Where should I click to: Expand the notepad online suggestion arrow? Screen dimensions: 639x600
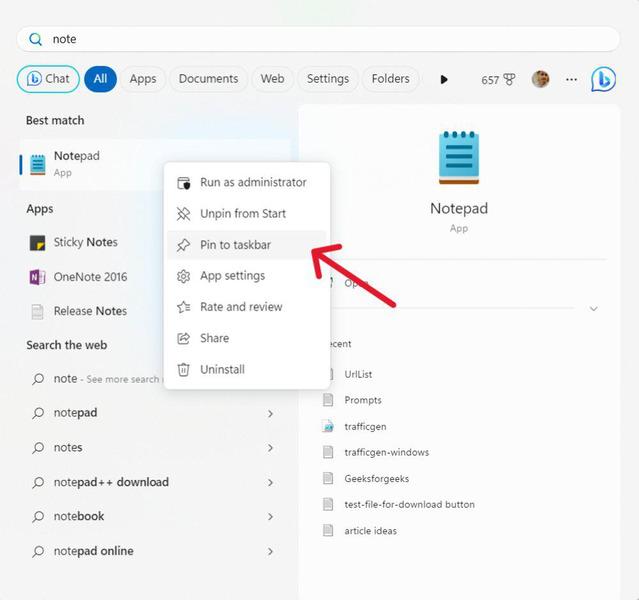(x=270, y=551)
